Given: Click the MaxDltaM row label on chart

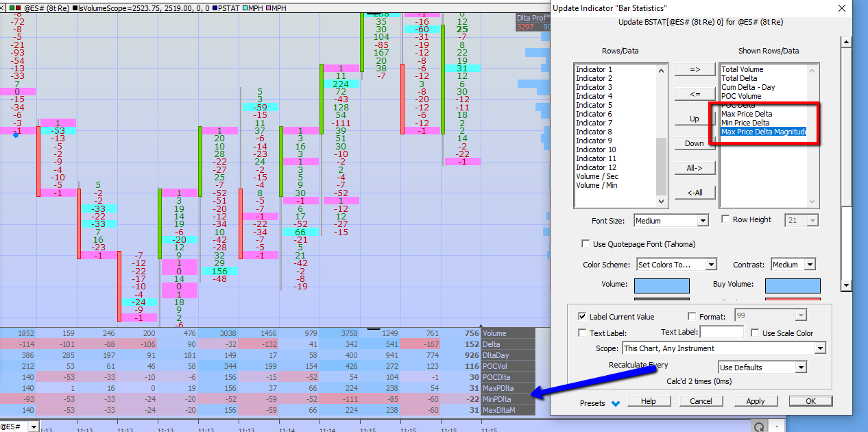Looking at the screenshot, I should tap(500, 410).
